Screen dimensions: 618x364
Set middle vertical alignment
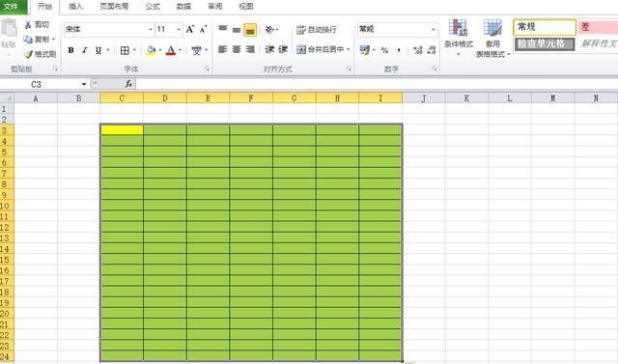(x=236, y=30)
